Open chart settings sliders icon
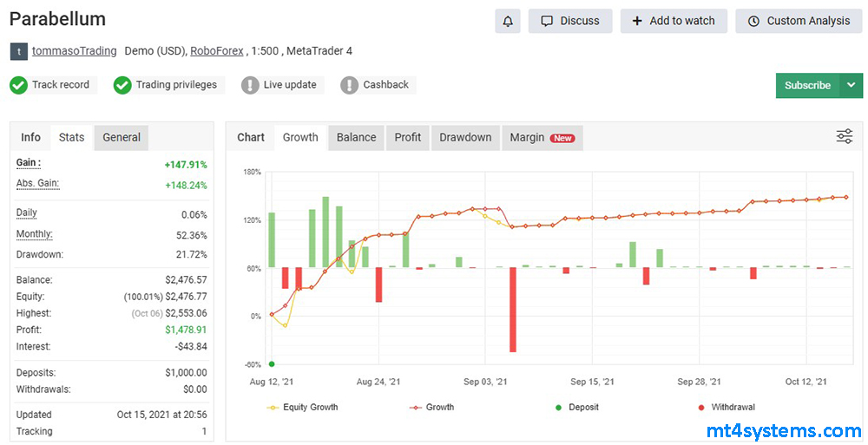The image size is (868, 445). pos(844,137)
